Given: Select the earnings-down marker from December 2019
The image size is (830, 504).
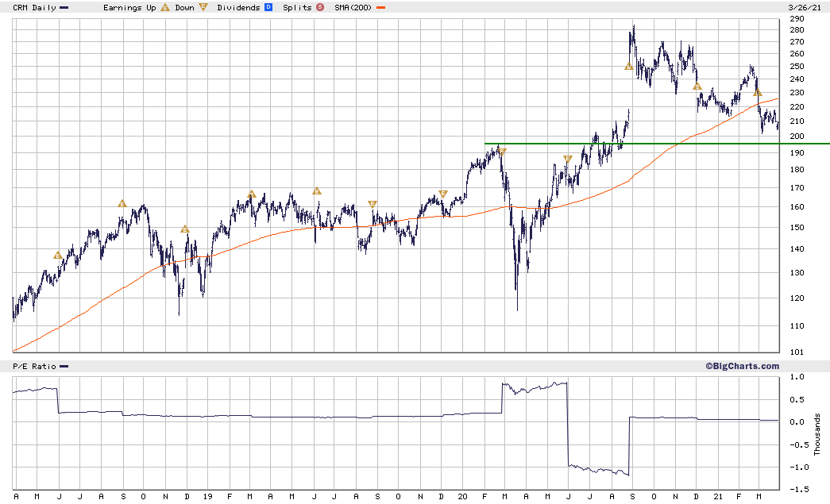Looking at the screenshot, I should pyautogui.click(x=443, y=194).
